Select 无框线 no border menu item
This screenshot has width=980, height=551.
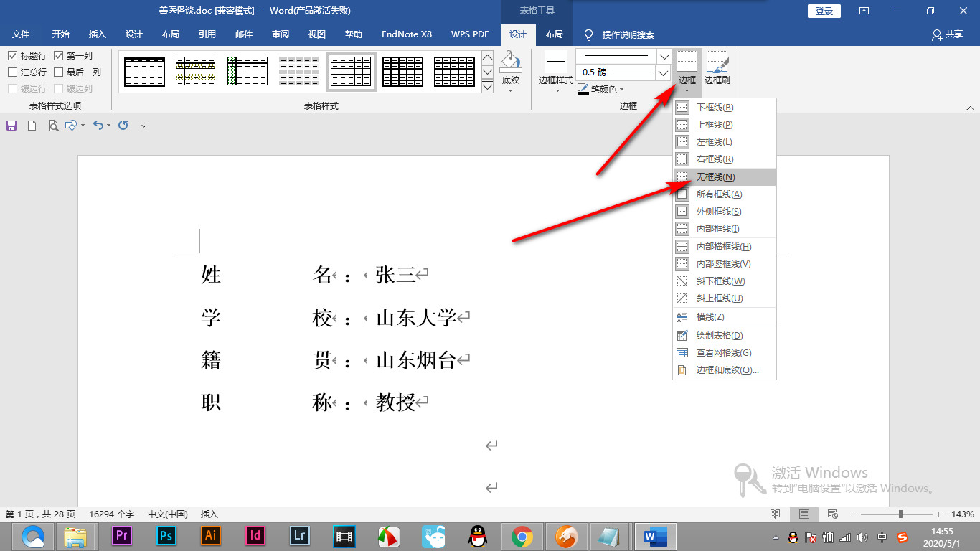(725, 177)
